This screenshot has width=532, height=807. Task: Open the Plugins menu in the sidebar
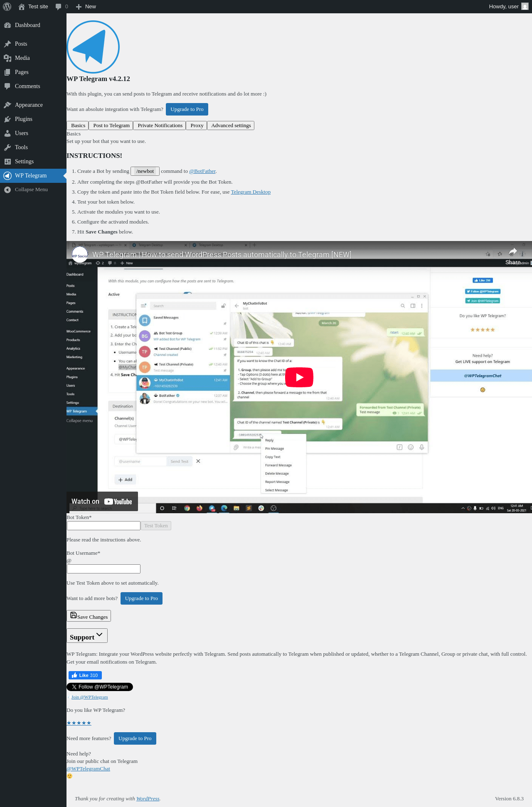(33, 119)
